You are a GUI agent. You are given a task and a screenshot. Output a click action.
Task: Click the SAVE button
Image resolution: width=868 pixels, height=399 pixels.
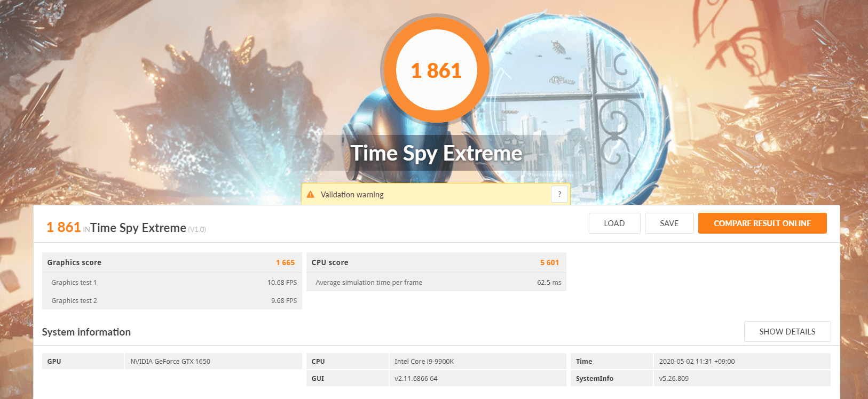point(669,224)
